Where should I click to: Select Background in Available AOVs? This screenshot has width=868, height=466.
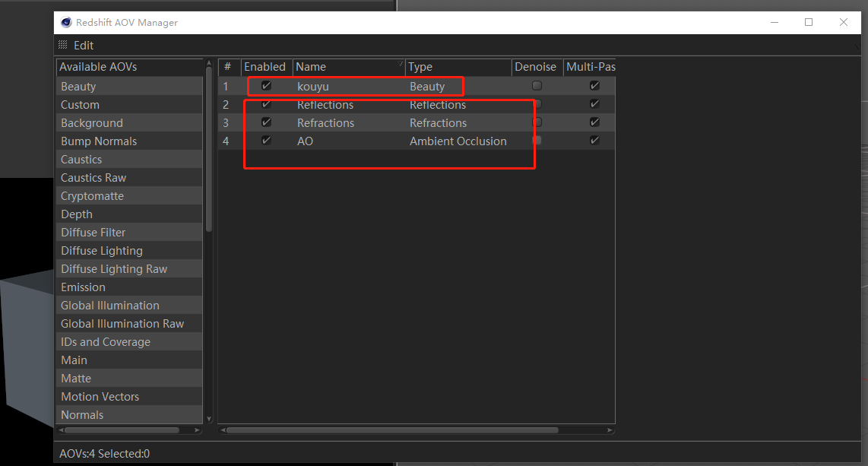129,123
